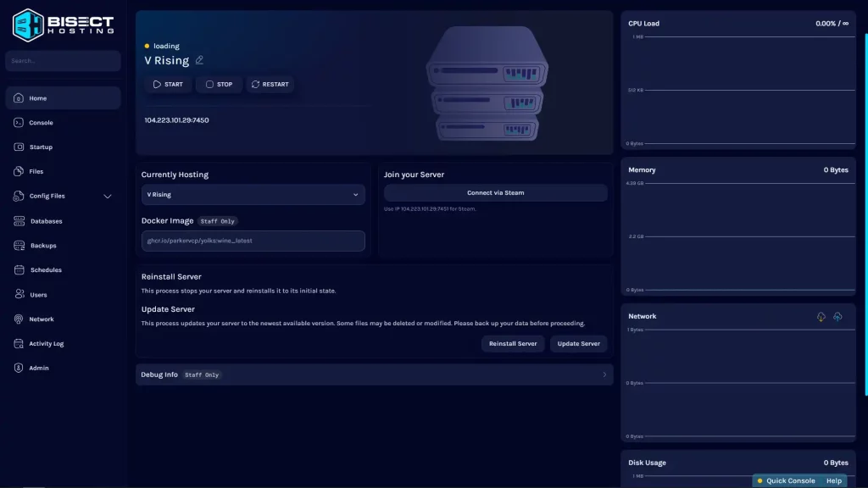Open the Startup icon in sidebar
Image resolution: width=868 pixels, height=488 pixels.
tap(19, 147)
